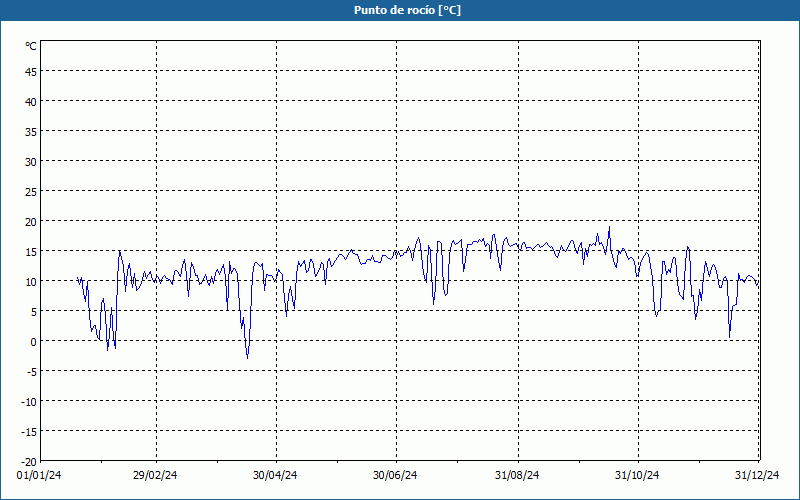Click the '°C' unit label on the y-axis
The height and width of the screenshot is (500, 800).
click(x=31, y=46)
